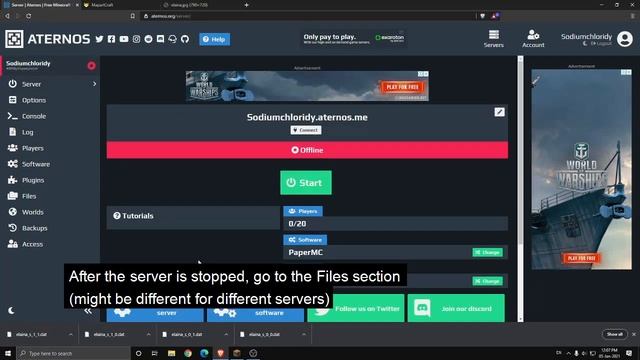Open Worlds in the sidebar

pyautogui.click(x=33, y=212)
